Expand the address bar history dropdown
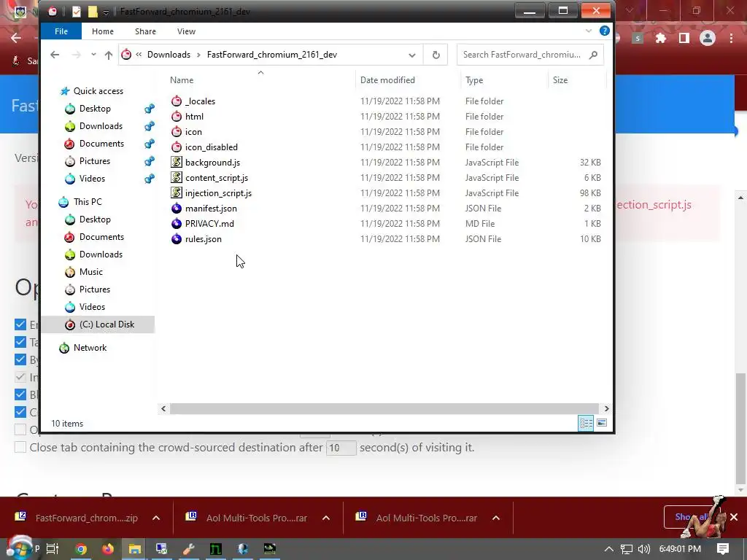Screen dimensions: 747x560 [411, 55]
